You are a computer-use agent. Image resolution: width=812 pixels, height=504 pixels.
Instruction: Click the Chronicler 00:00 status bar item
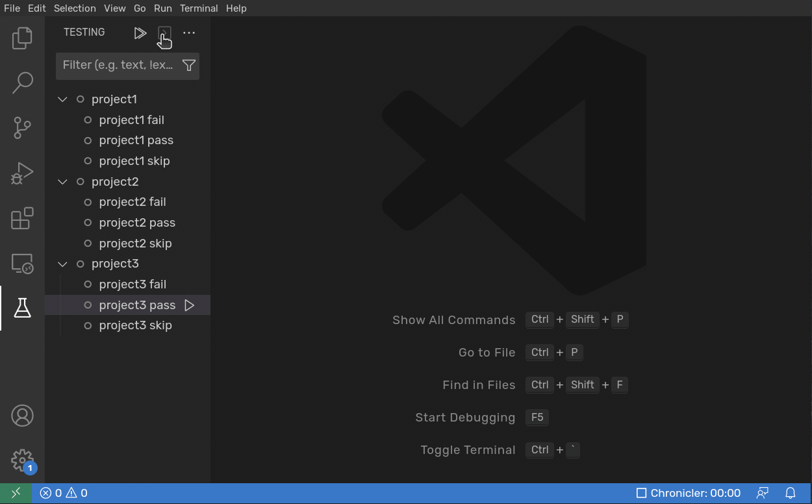[x=688, y=493]
